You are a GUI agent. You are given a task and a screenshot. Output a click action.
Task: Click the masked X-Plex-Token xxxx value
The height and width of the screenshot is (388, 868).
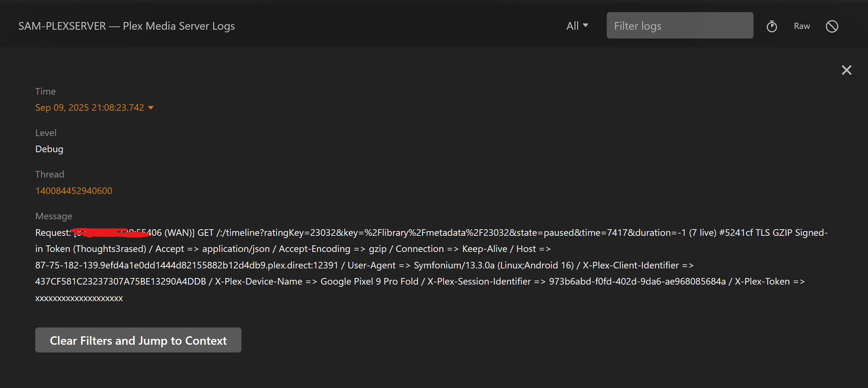pyautogui.click(x=79, y=298)
